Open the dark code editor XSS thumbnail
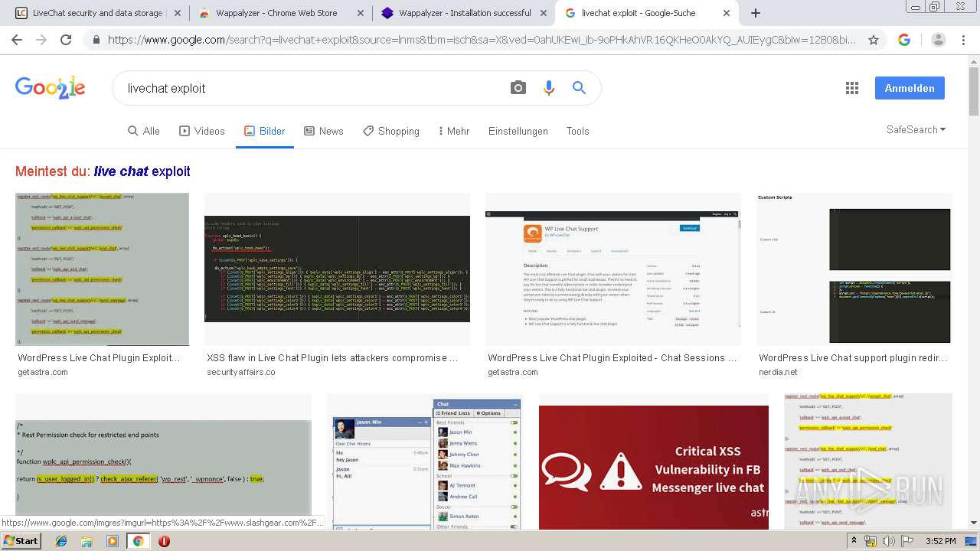Viewport: 980px width, 551px height. [x=337, y=269]
